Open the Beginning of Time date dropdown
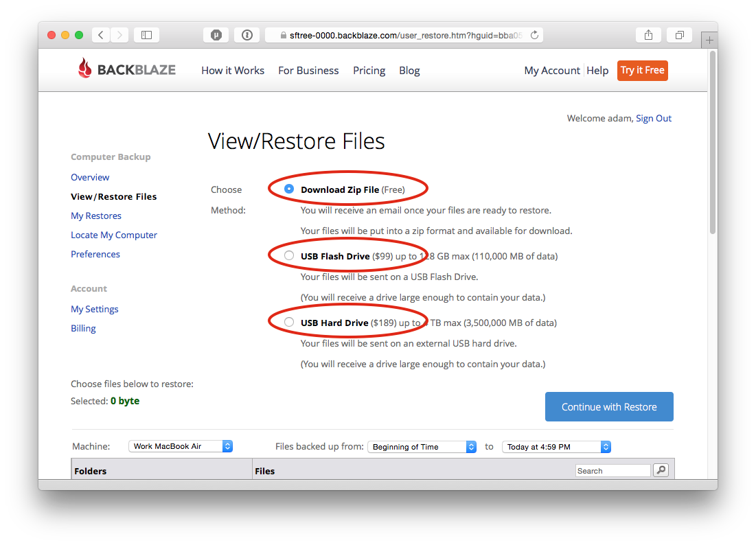 (x=422, y=447)
